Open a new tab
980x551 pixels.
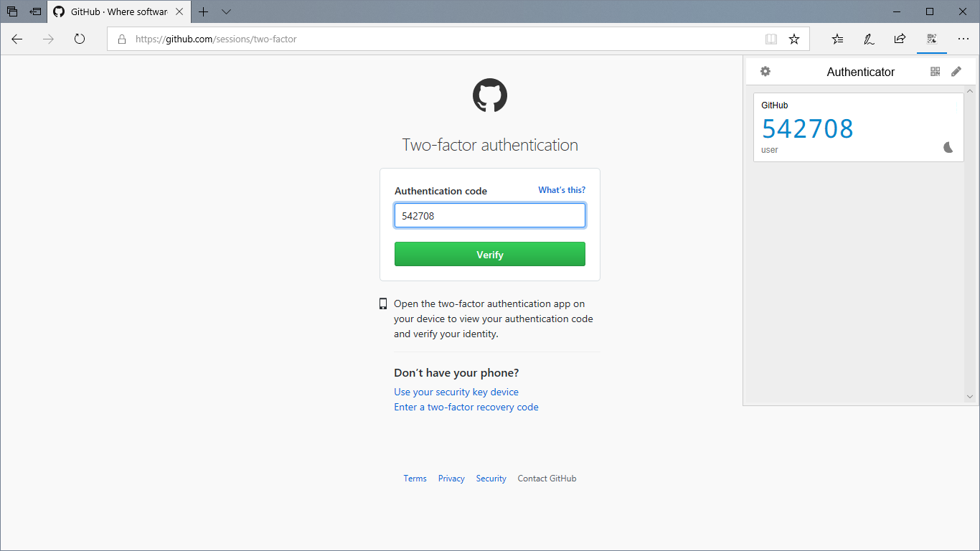pyautogui.click(x=204, y=11)
